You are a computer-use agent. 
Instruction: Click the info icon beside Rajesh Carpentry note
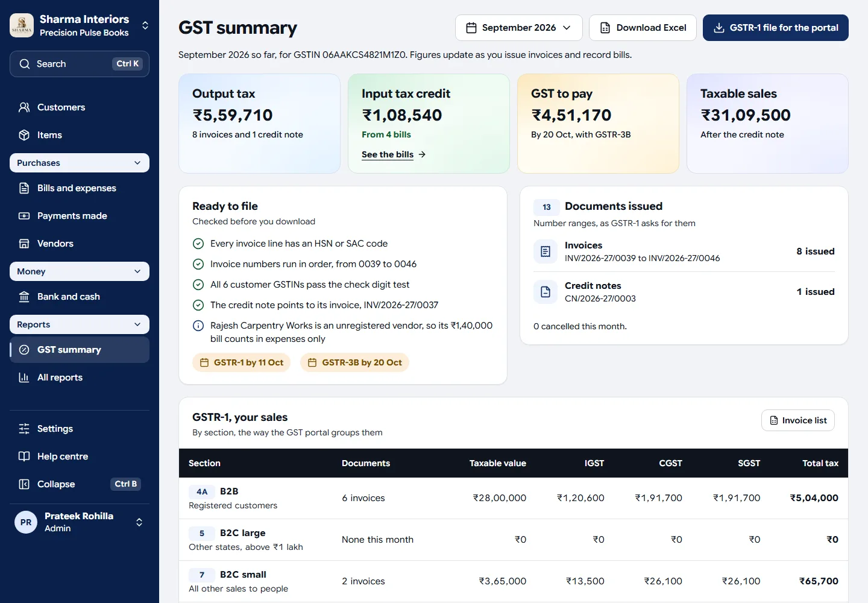pyautogui.click(x=198, y=326)
